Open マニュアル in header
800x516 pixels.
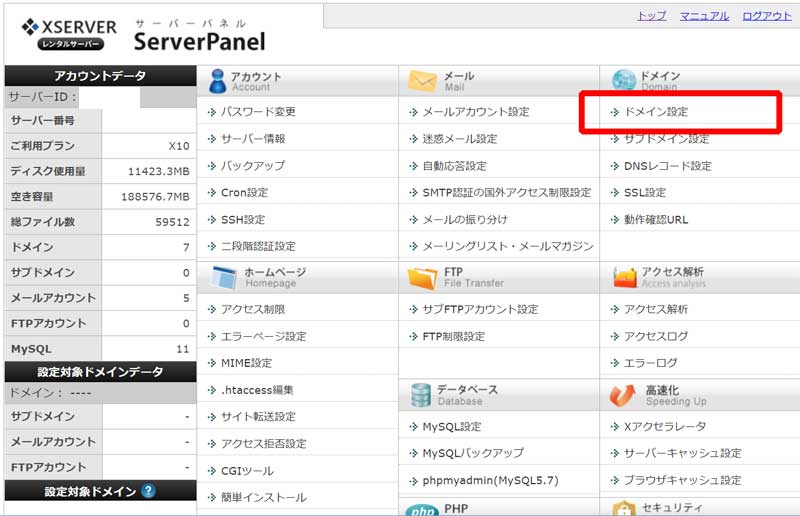[x=704, y=17]
